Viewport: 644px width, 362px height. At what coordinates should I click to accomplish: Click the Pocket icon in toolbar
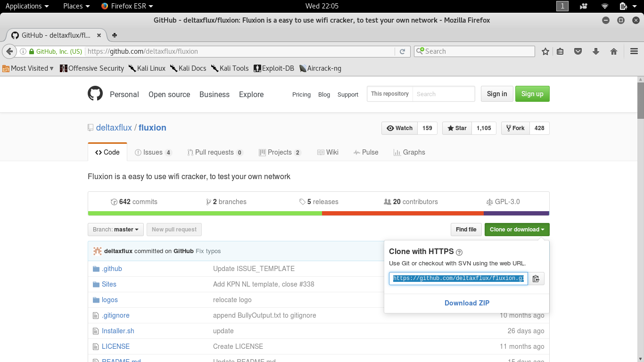[x=578, y=51]
